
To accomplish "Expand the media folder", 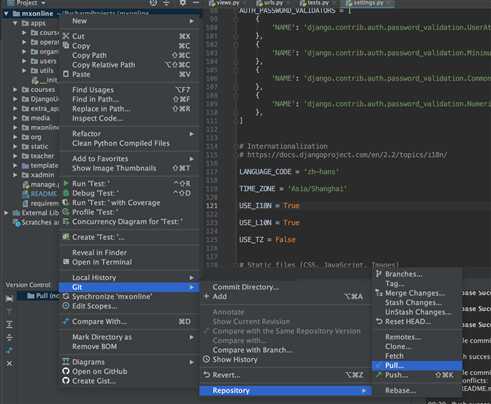I will point(15,118).
